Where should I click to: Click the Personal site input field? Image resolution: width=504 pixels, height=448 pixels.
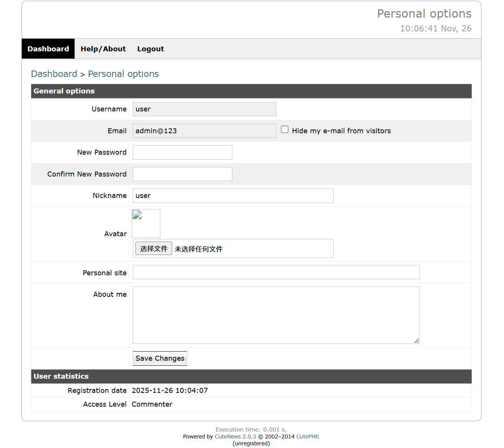pyautogui.click(x=276, y=272)
